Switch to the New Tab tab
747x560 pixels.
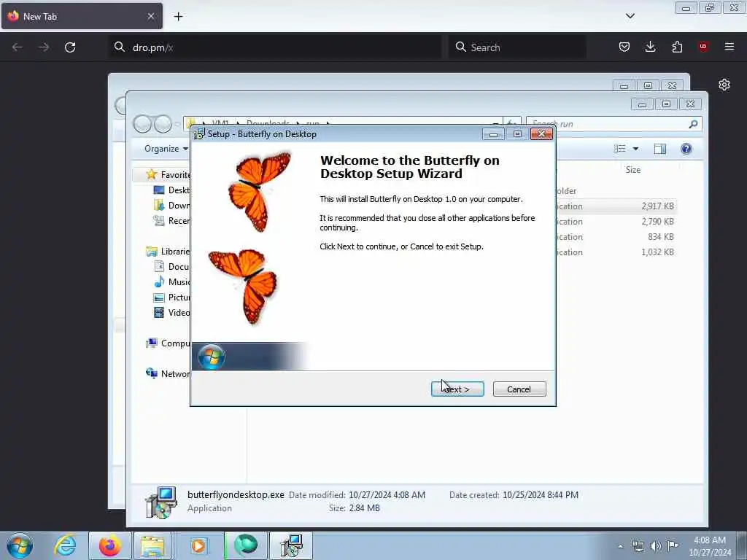82,16
